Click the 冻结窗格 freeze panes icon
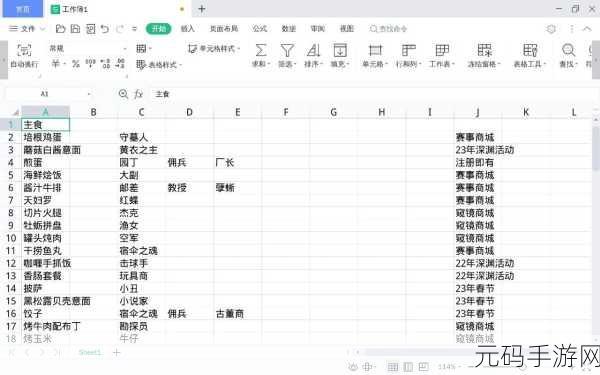600x375 pixels. (x=484, y=50)
